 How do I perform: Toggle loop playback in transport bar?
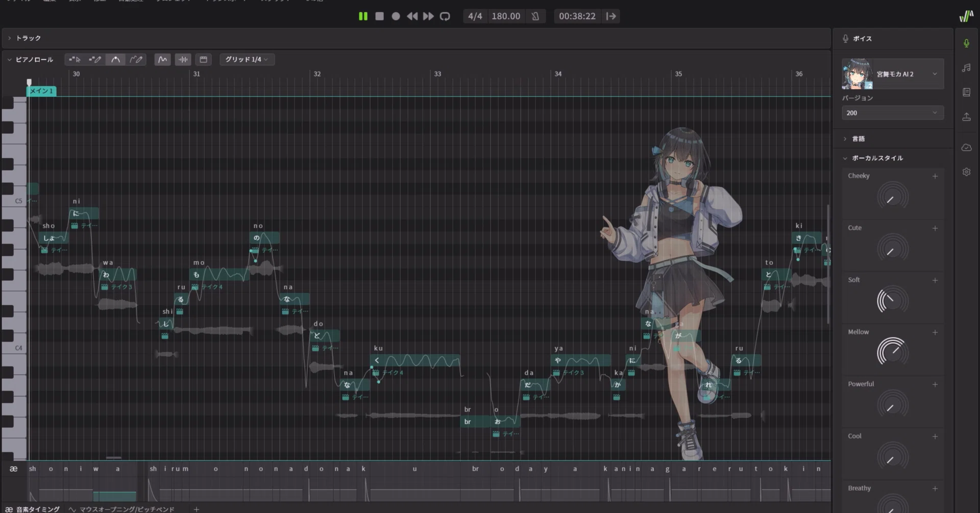click(445, 16)
